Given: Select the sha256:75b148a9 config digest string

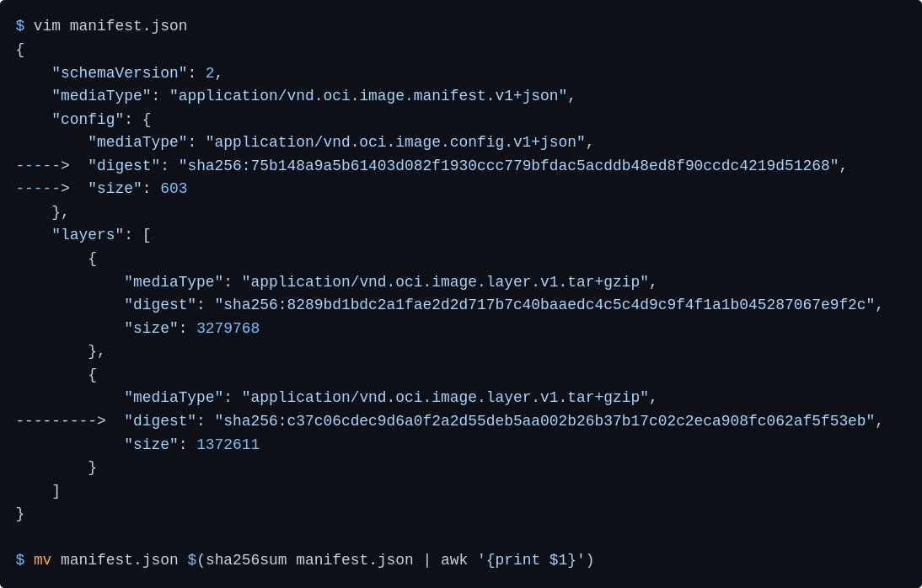Looking at the screenshot, I should click(x=508, y=166).
